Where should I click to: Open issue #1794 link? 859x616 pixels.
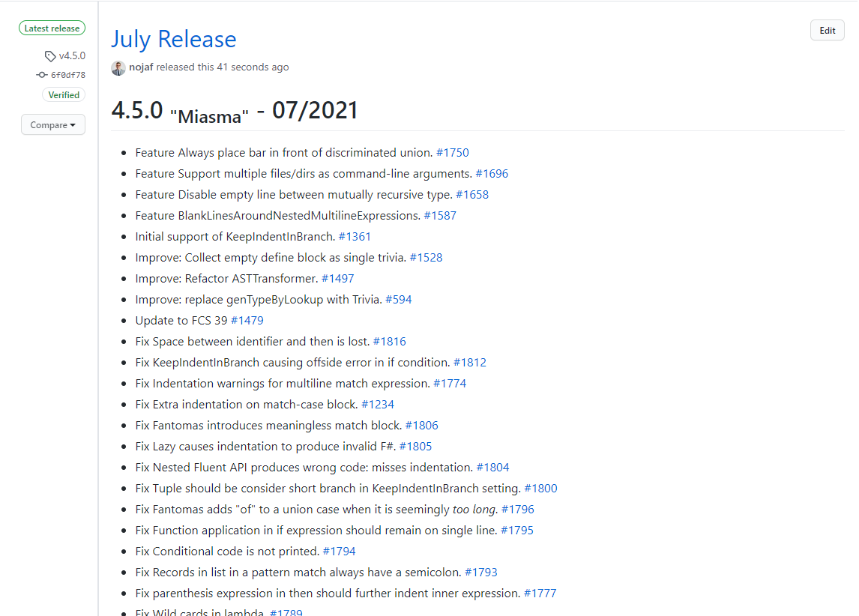[339, 552]
